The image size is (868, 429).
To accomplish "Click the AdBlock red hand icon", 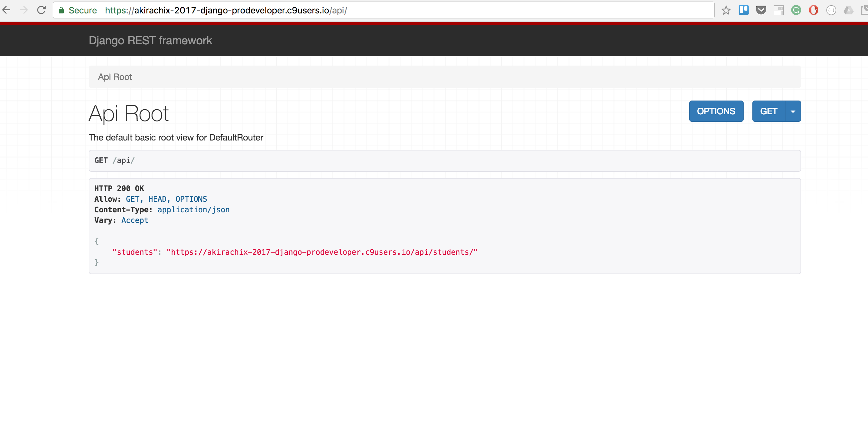I will tap(813, 10).
